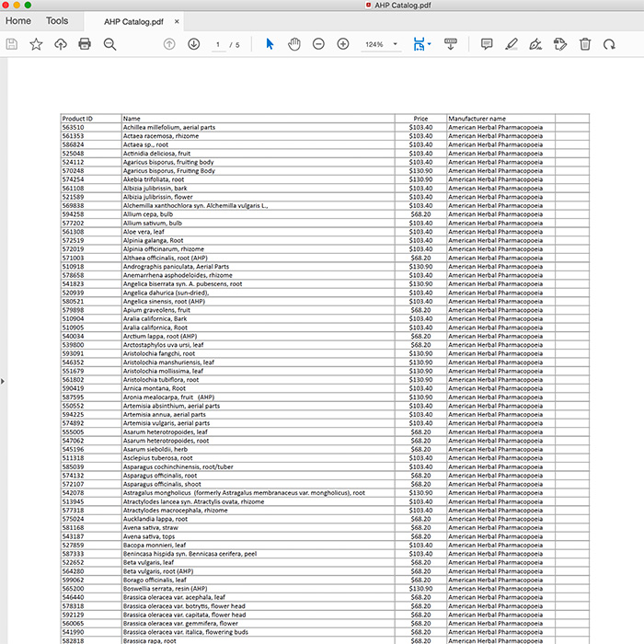Screen dimensions: 644x644
Task: Click the scrolling mode keyboard icon
Action: pyautogui.click(x=451, y=44)
